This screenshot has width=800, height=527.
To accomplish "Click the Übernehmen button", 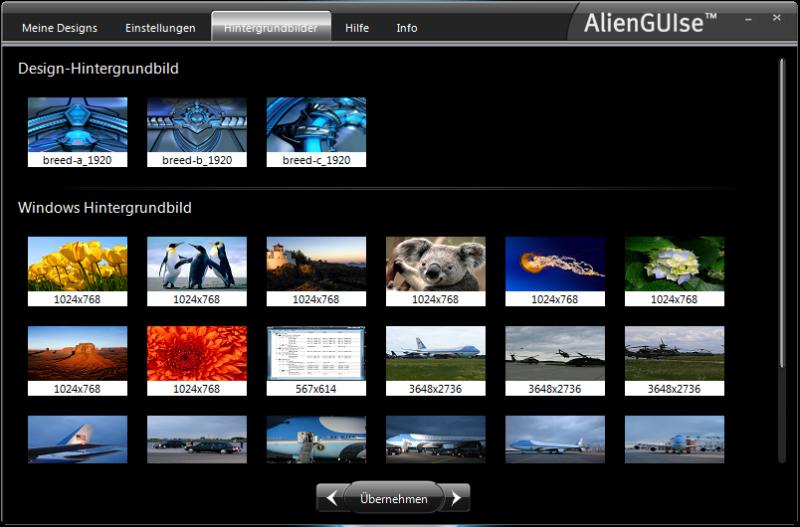I will 393,498.
